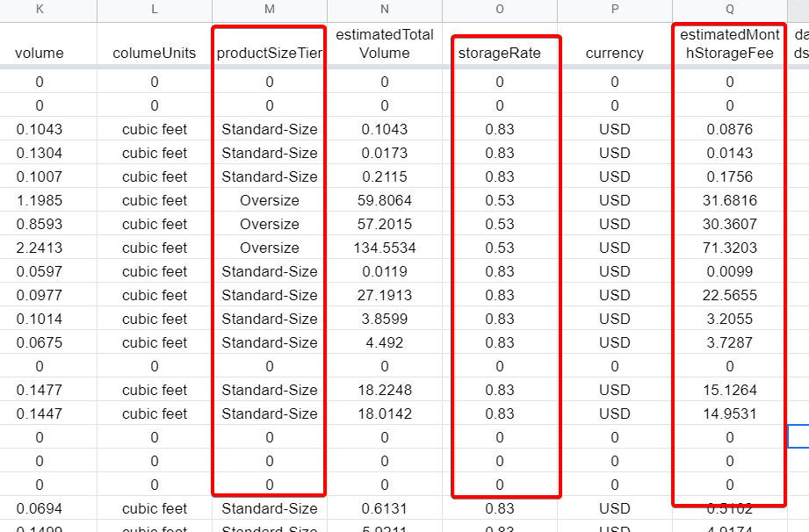809x532 pixels.
Task: Click the cell with value 134.5534
Action: (385, 248)
